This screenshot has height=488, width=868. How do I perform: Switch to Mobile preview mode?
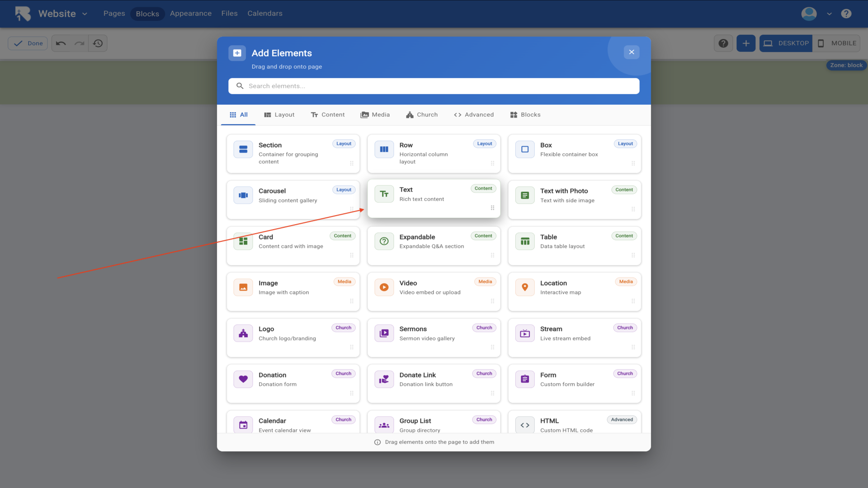pyautogui.click(x=836, y=43)
